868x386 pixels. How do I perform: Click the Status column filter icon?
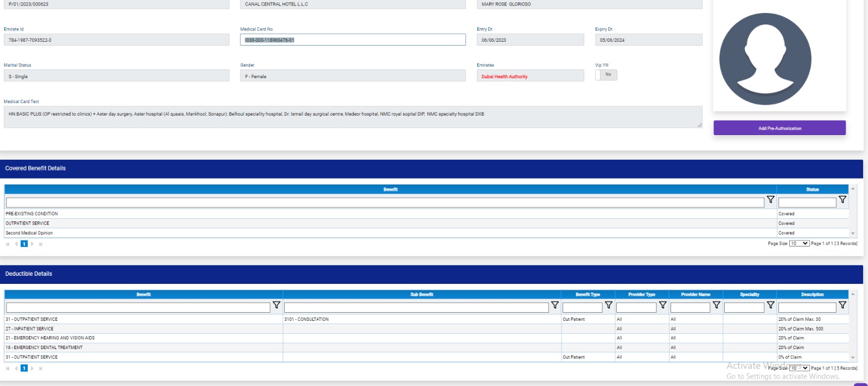(x=842, y=200)
